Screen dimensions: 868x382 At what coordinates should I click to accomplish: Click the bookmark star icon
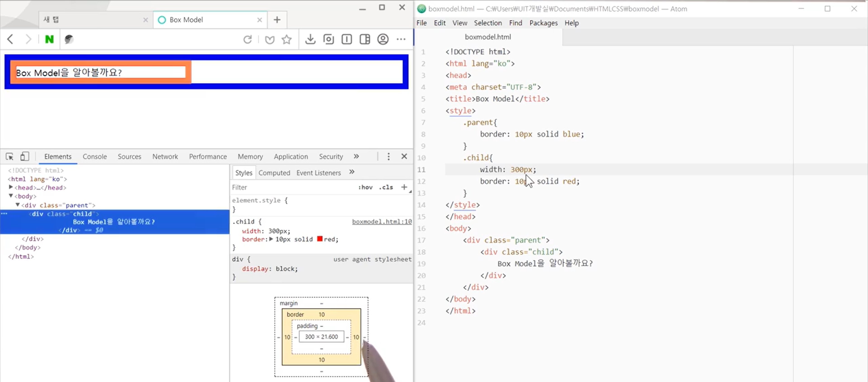click(287, 39)
